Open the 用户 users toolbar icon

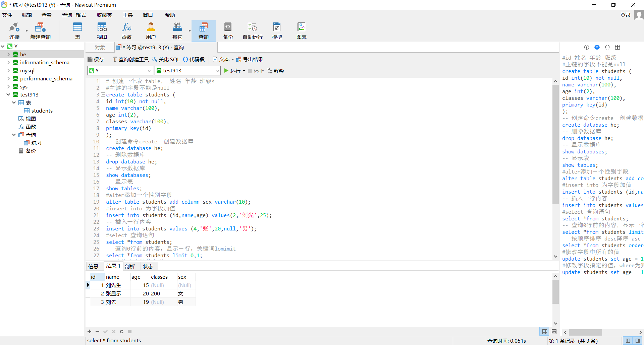tap(151, 31)
